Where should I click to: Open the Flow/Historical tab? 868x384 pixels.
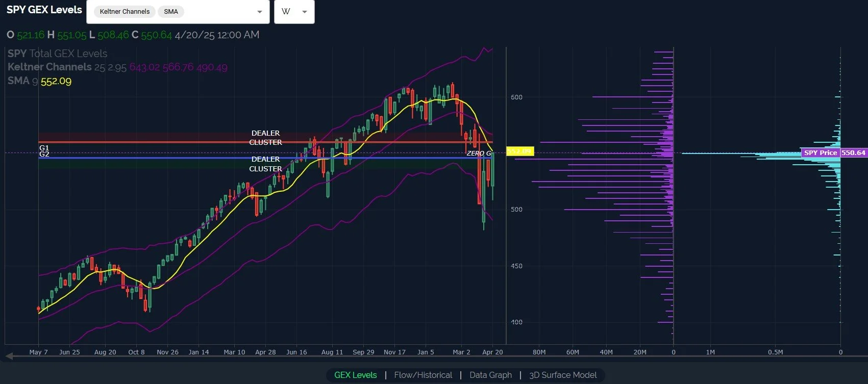(423, 375)
